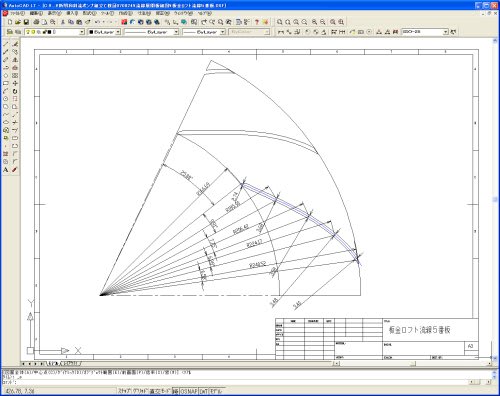
Task: Select the Text tool (letter A)
Action: [6, 170]
